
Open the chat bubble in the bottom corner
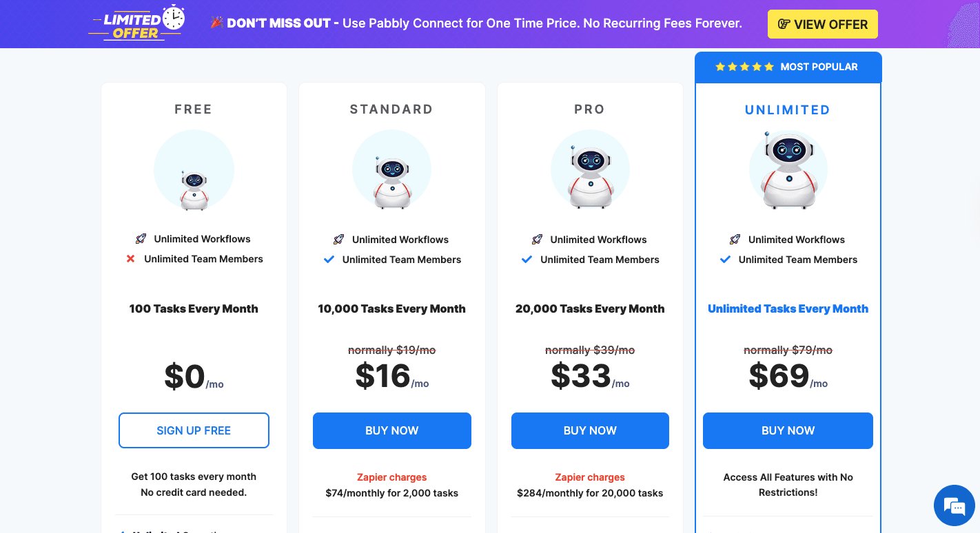954,505
